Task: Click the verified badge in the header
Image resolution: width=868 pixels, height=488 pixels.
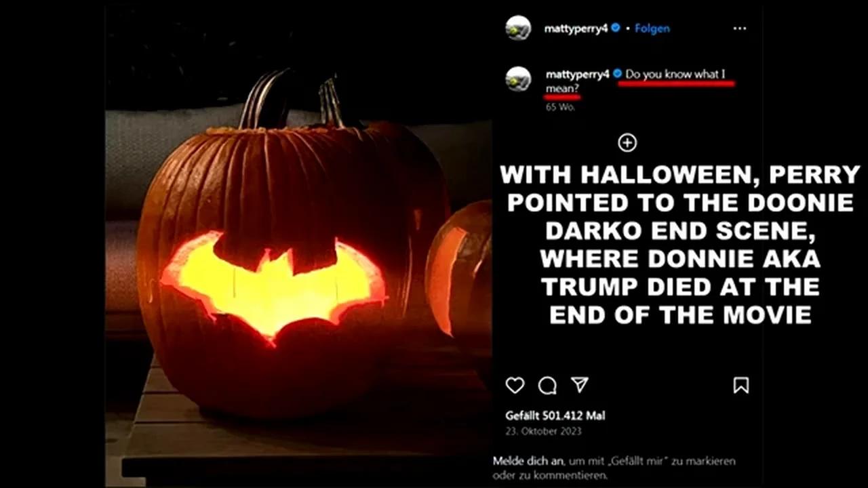Action: point(616,28)
